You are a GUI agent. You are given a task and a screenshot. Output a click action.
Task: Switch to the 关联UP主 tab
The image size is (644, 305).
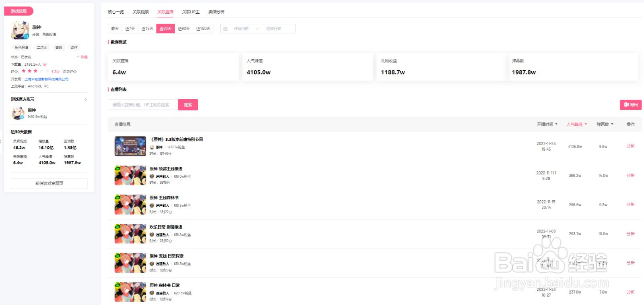191,12
